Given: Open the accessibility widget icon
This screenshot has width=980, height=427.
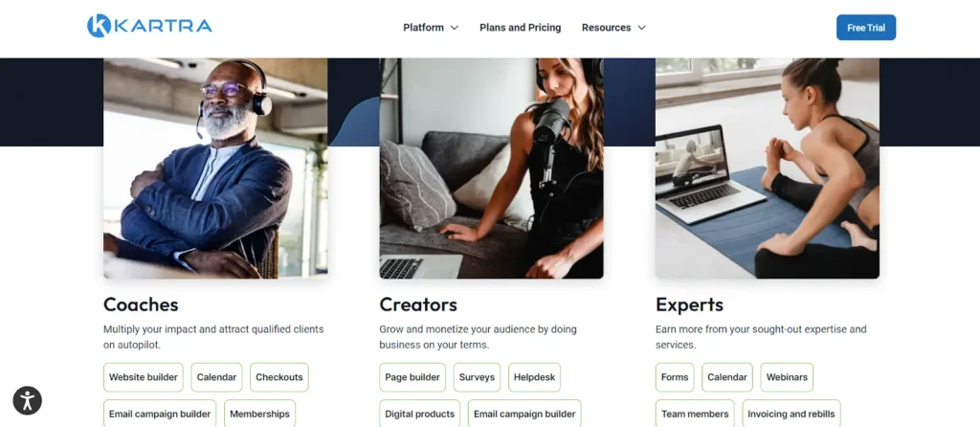Looking at the screenshot, I should [x=28, y=401].
